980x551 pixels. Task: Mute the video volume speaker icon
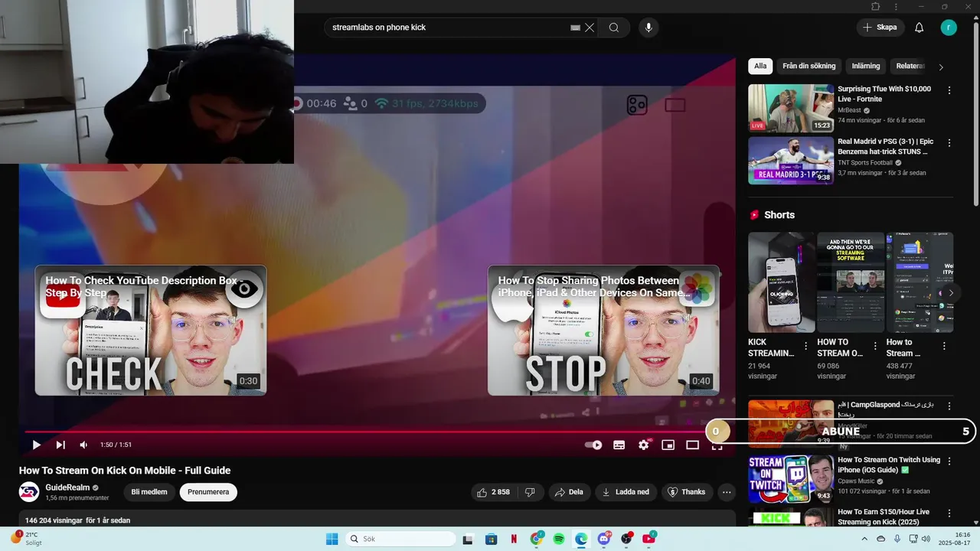point(84,445)
